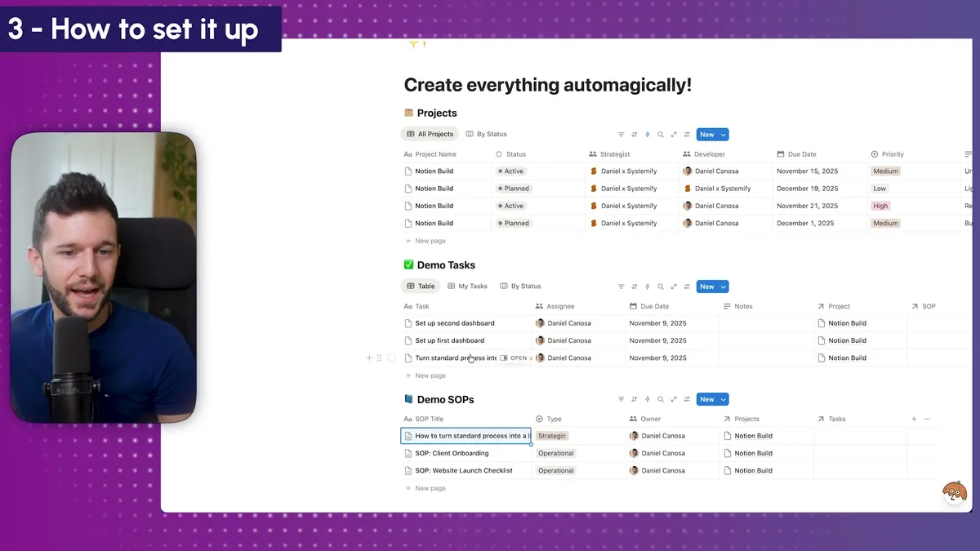The height and width of the screenshot is (551, 980).
Task: Select the checkbox next to the Turn standard process task
Action: [391, 358]
